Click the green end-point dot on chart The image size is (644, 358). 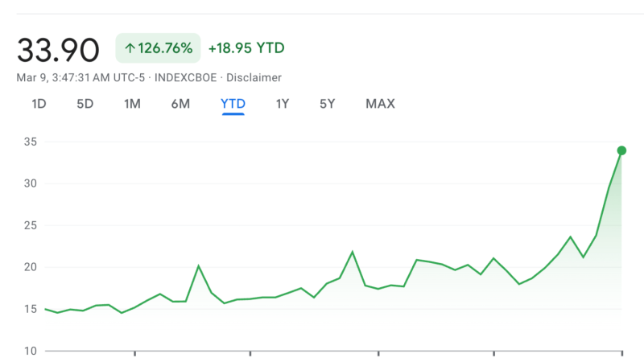[621, 150]
